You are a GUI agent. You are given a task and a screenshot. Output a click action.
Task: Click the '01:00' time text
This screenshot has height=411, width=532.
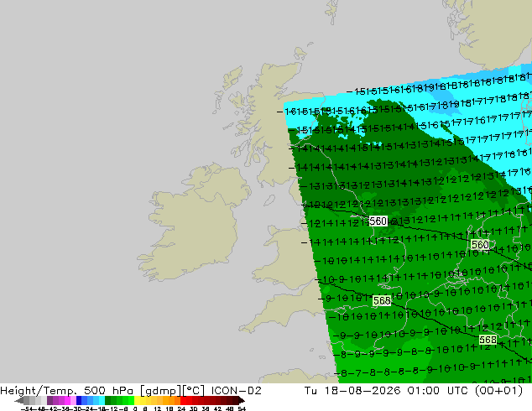(x=423, y=391)
